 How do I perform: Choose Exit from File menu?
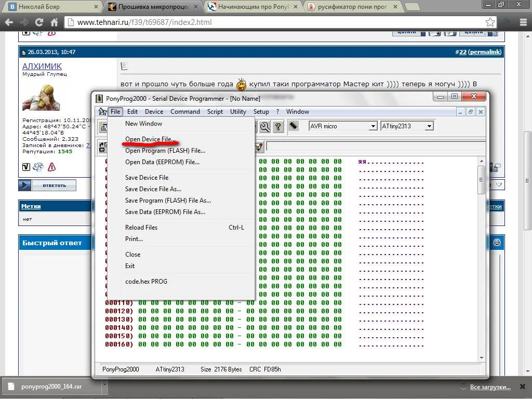(x=181, y=266)
